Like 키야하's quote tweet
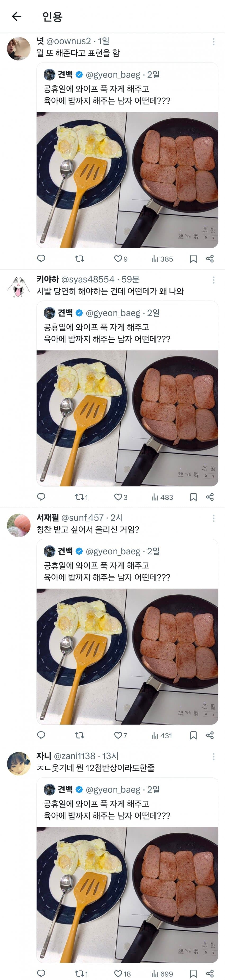Viewport: 225px width, 980px height. pos(118,497)
